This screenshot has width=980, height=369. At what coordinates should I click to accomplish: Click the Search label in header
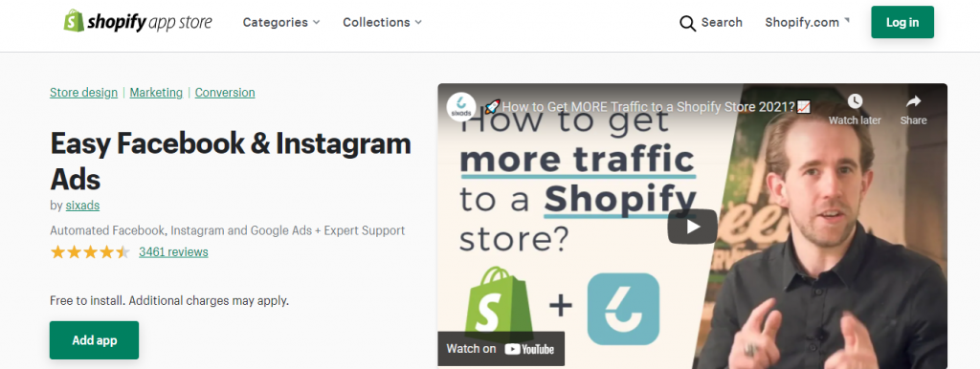pyautogui.click(x=722, y=23)
